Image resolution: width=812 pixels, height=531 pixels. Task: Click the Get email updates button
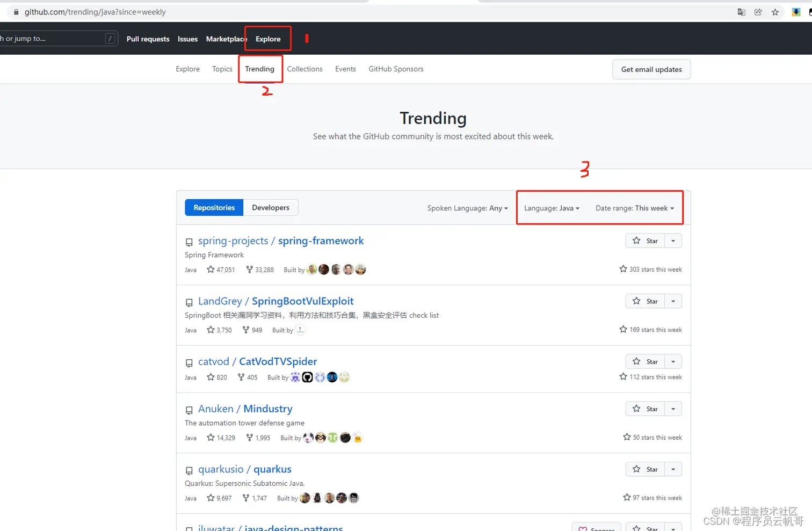pos(651,69)
